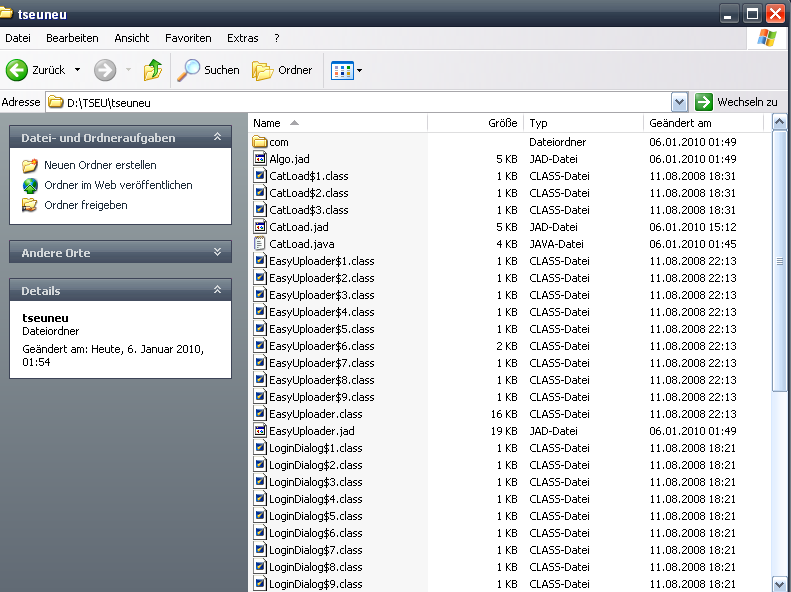Viewport: 791px width, 592px height.
Task: Open the Bearbeiten menu
Action: click(72, 38)
